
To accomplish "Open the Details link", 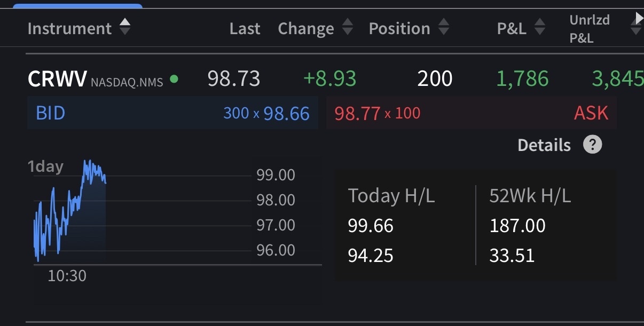I will tap(544, 145).
